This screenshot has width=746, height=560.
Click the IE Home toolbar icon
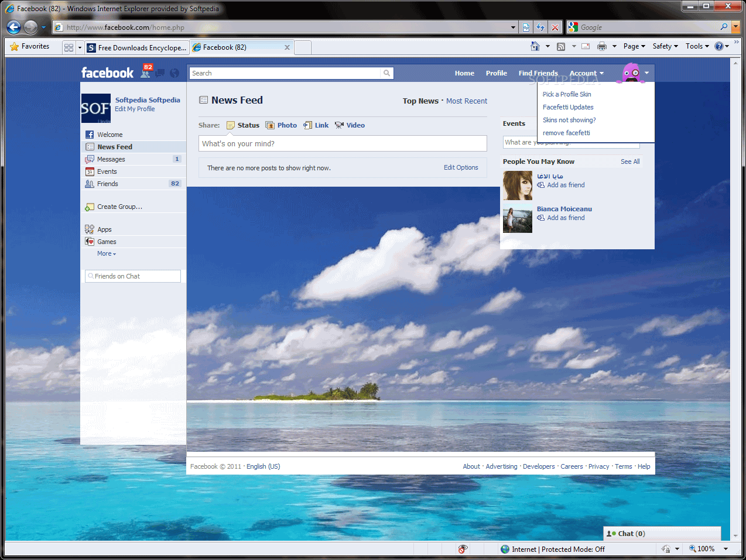[x=535, y=46]
